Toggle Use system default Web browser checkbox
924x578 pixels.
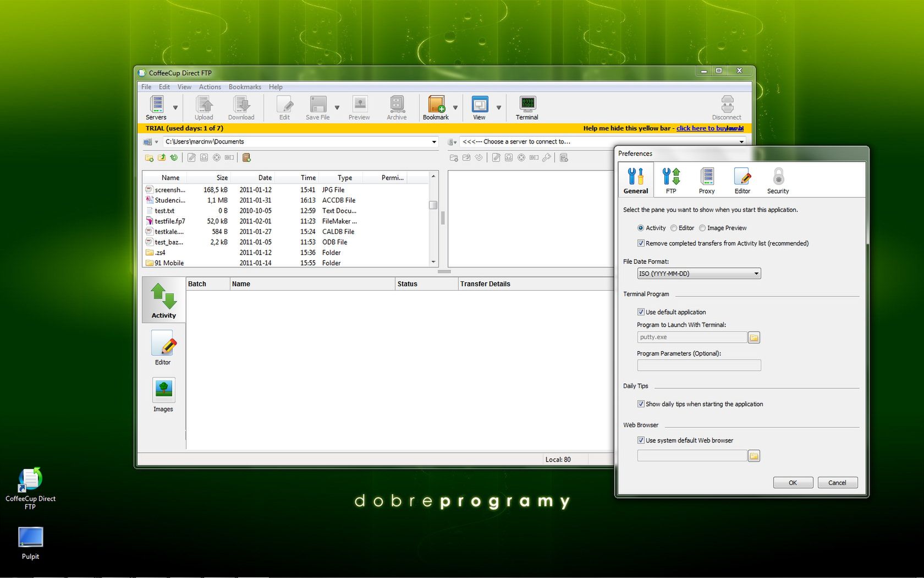pos(641,440)
